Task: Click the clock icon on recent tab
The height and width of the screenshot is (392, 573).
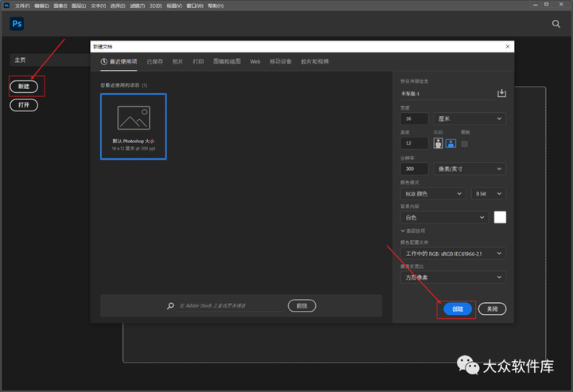Action: click(x=104, y=62)
